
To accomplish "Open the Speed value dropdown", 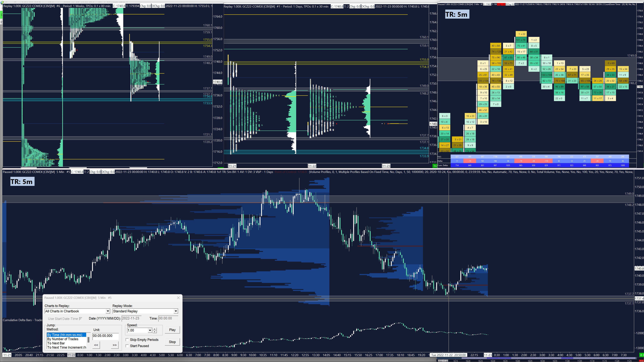I will click(x=150, y=330).
